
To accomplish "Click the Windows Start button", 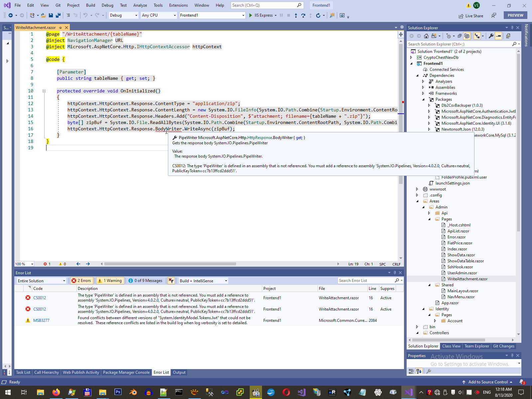I will click(x=8, y=392).
